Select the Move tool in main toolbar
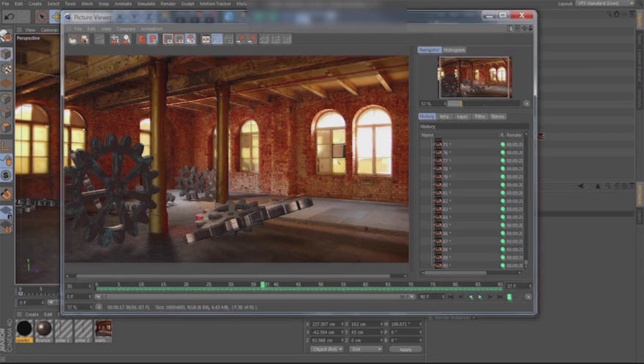The width and height of the screenshot is (644, 364). [x=55, y=17]
